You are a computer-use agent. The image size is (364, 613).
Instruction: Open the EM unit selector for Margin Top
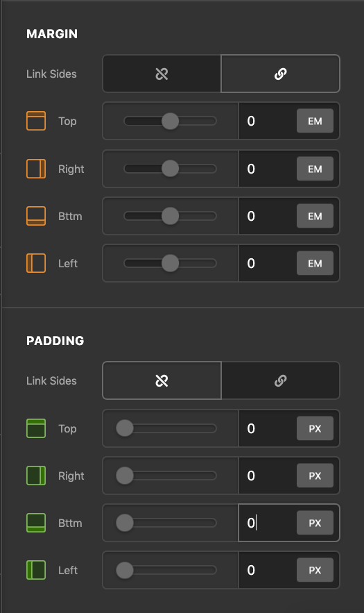(315, 121)
